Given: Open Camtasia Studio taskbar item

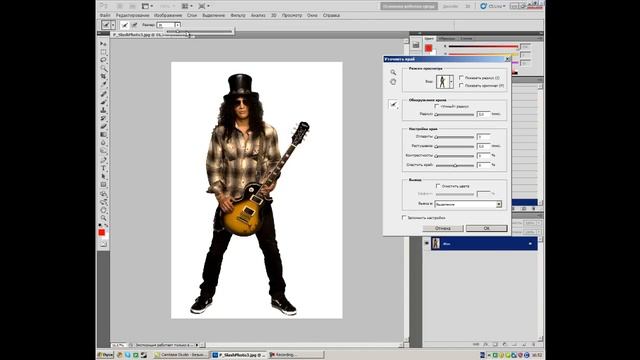Looking at the screenshot, I should pos(180,355).
